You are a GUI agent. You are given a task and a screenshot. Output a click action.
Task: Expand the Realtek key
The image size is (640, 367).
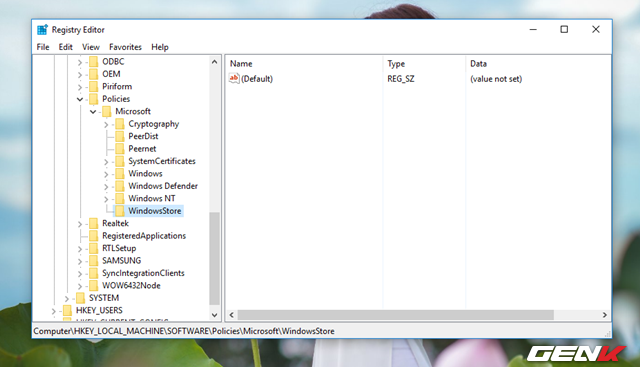coord(80,224)
